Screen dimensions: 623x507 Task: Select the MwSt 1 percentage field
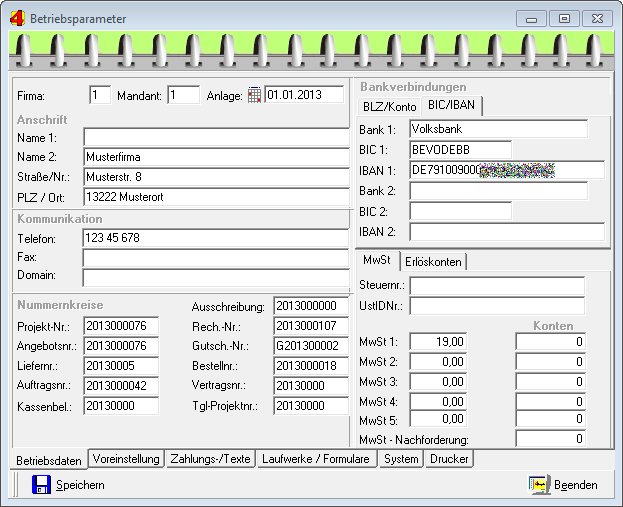click(438, 342)
